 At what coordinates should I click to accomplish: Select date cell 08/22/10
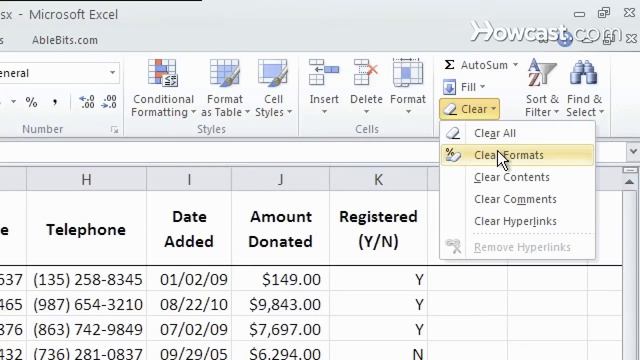pos(189,304)
